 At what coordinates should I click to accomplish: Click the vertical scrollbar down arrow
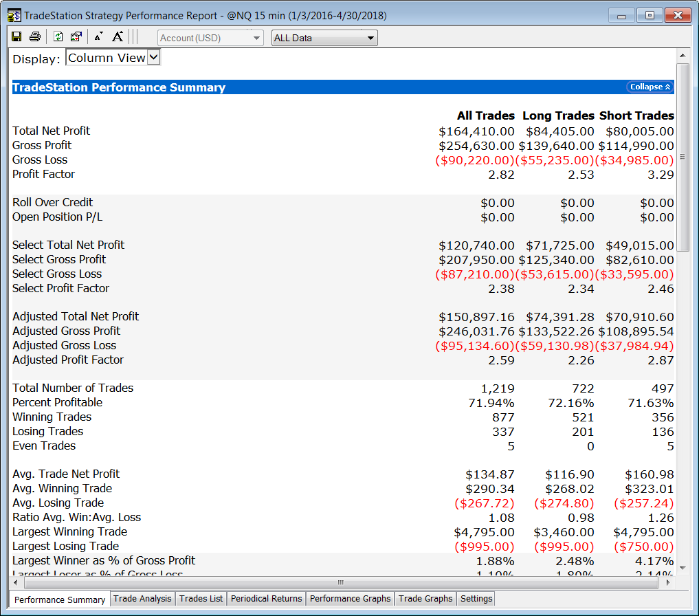(x=683, y=568)
